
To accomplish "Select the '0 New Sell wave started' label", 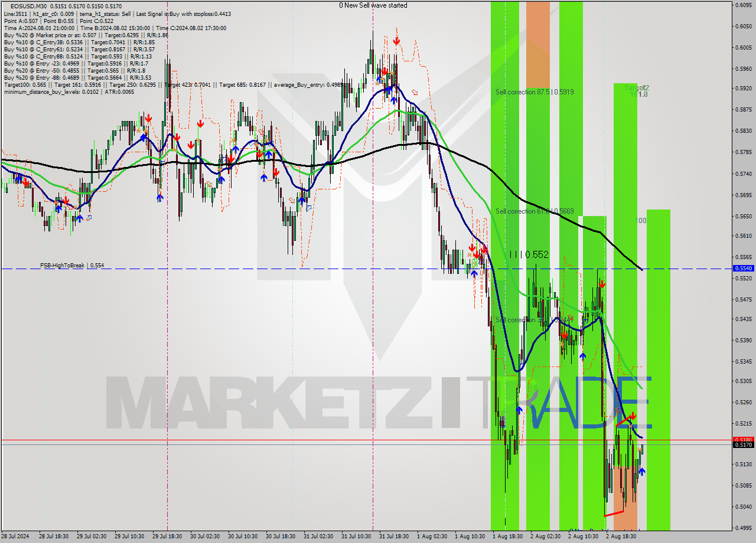I will 373,5.
